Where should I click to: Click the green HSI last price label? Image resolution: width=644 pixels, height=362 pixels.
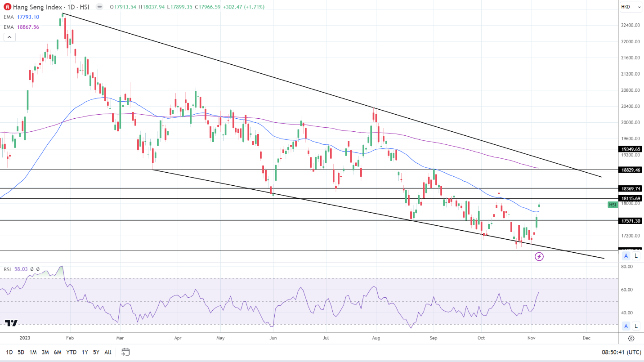(x=613, y=205)
